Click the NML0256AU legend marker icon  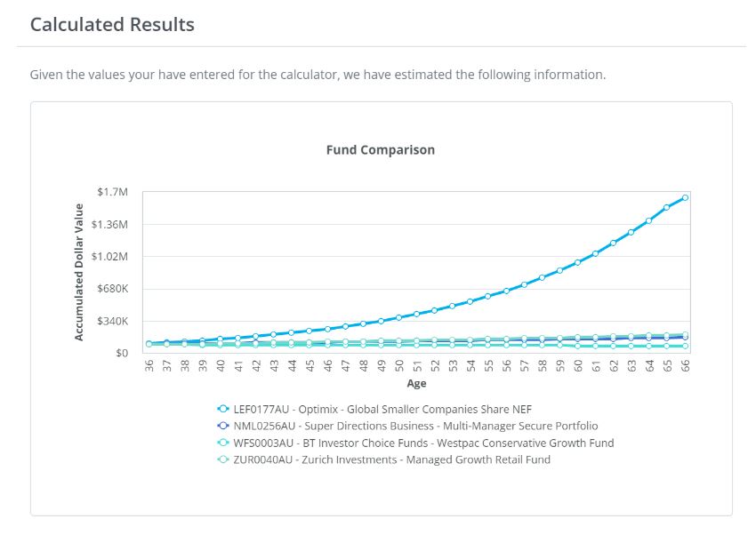point(223,426)
